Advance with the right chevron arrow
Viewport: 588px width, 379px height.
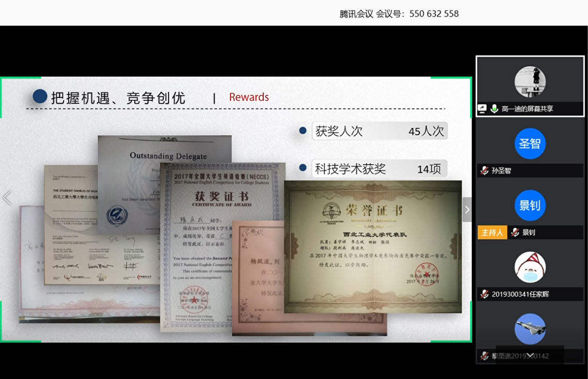[x=467, y=209]
